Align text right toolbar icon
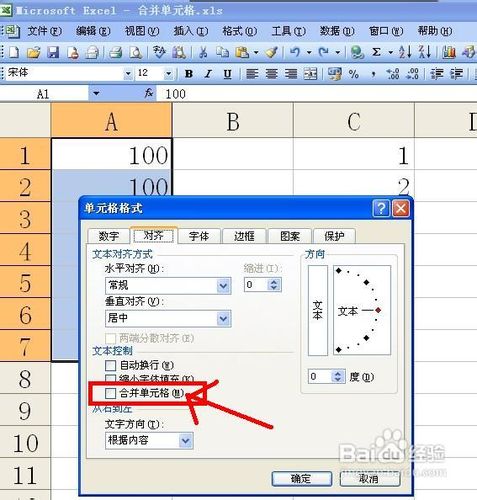 coord(291,74)
